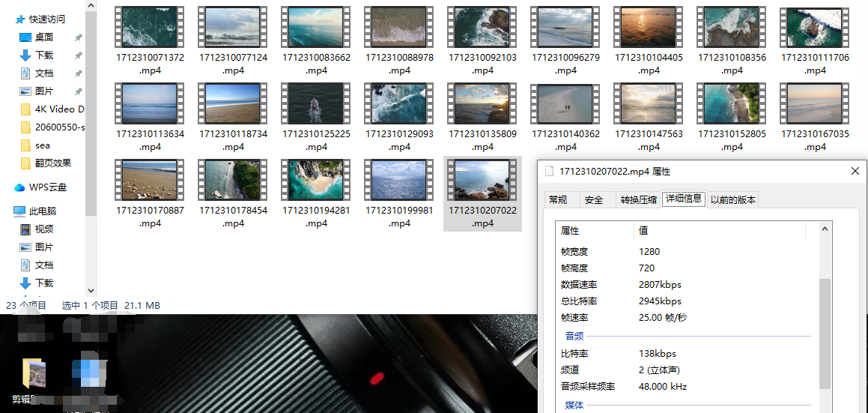868x413 pixels.
Task: Close the properties dialog
Action: (855, 172)
